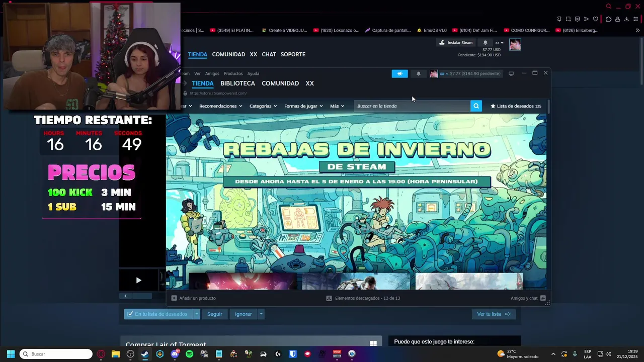Click browser heart bookmark icon
The width and height of the screenshot is (644, 362).
click(x=595, y=19)
